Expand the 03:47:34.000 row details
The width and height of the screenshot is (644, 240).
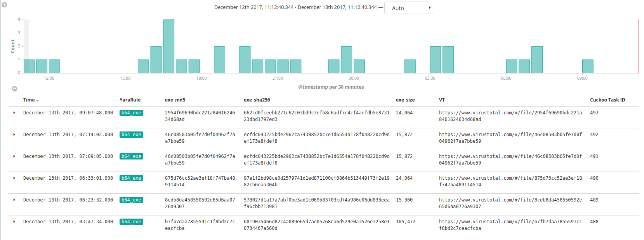[x=14, y=222]
